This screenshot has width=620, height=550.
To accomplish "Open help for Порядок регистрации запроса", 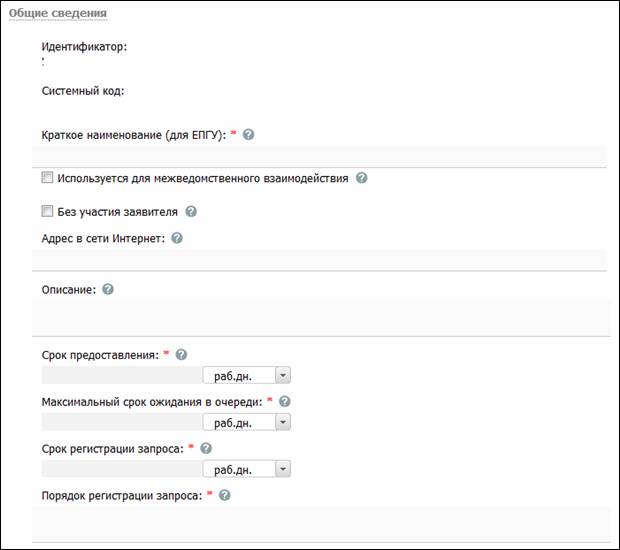I will [x=225, y=495].
